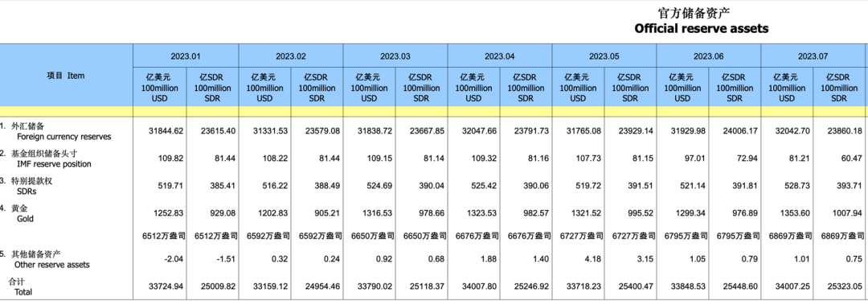
Task: Select Gold value 982.57
Action: (537, 213)
